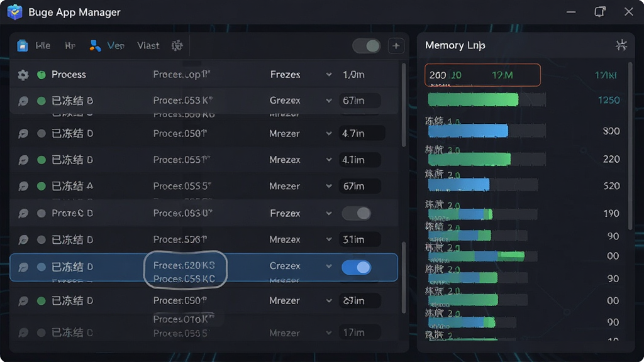
Task: Select the bubble icon in the 4.7in row
Action: [x=23, y=134]
